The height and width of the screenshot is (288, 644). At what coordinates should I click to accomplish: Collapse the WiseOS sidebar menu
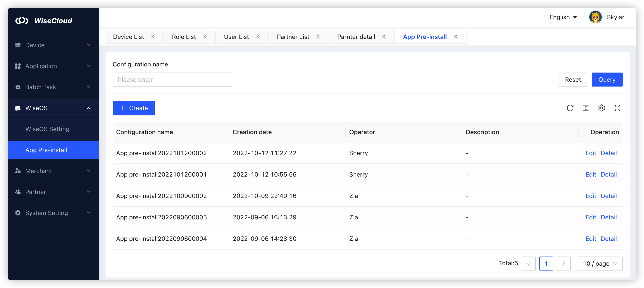click(88, 108)
